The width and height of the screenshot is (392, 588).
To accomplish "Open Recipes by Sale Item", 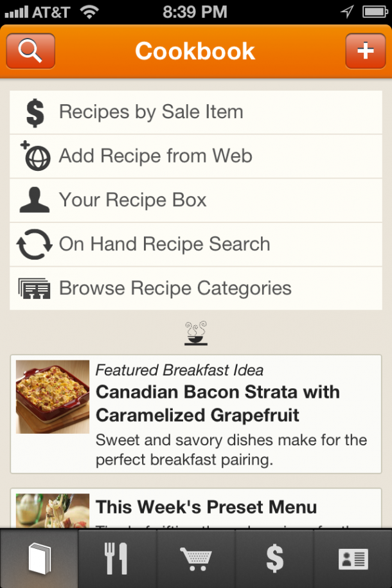I will [x=196, y=112].
